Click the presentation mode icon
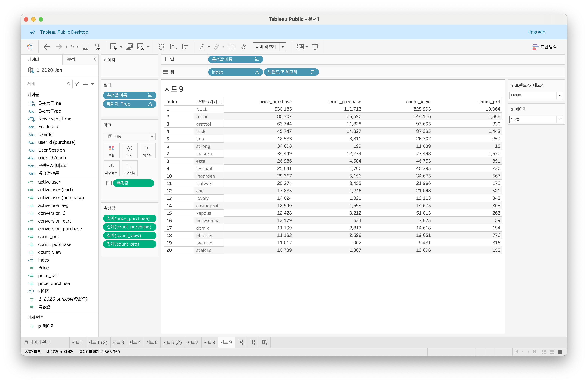 pyautogui.click(x=315, y=47)
